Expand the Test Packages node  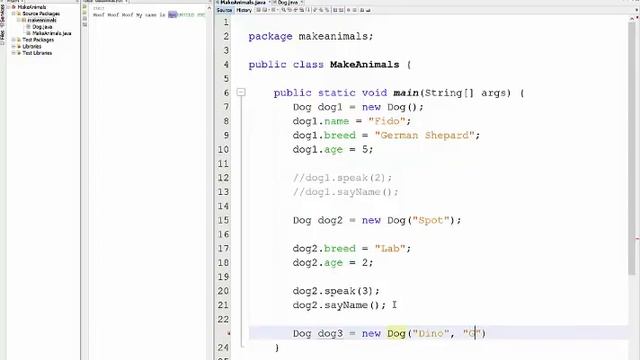(x=13, y=40)
